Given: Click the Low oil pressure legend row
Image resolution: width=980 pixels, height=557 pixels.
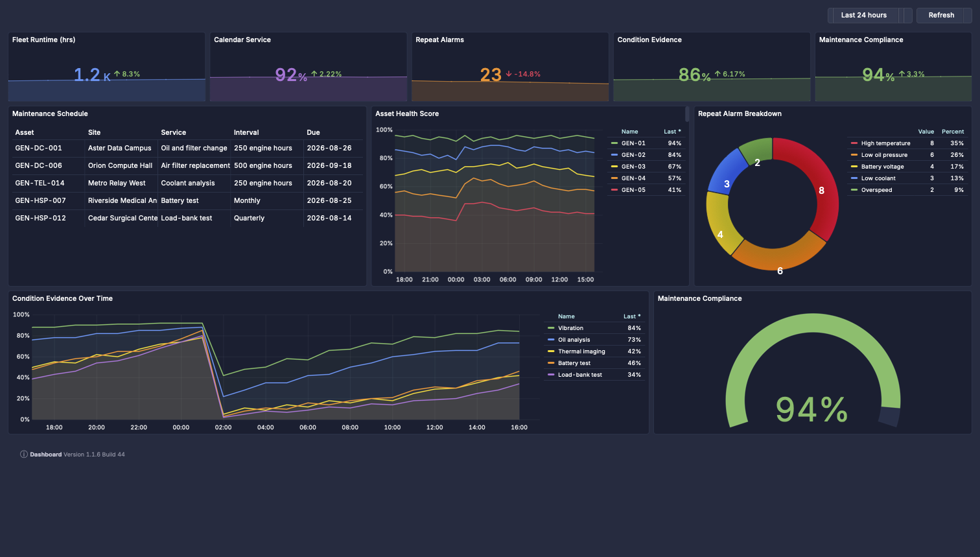Looking at the screenshot, I should coord(907,155).
